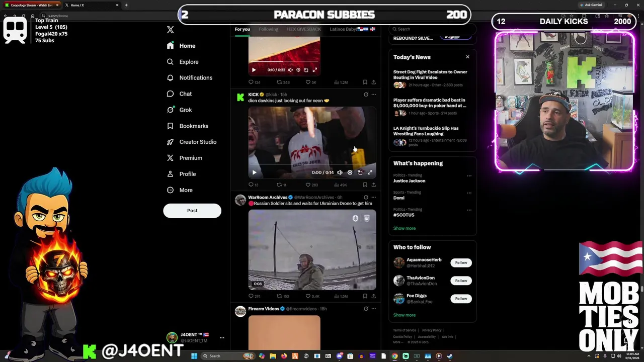Open Chat in the sidebar
Viewport: 644px width, 362px height.
(x=179, y=94)
